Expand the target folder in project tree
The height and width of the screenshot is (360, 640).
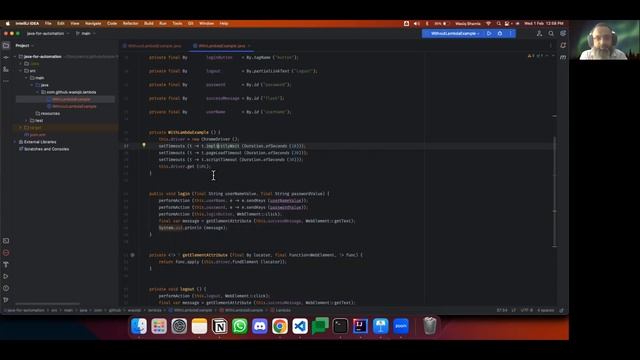click(21, 128)
